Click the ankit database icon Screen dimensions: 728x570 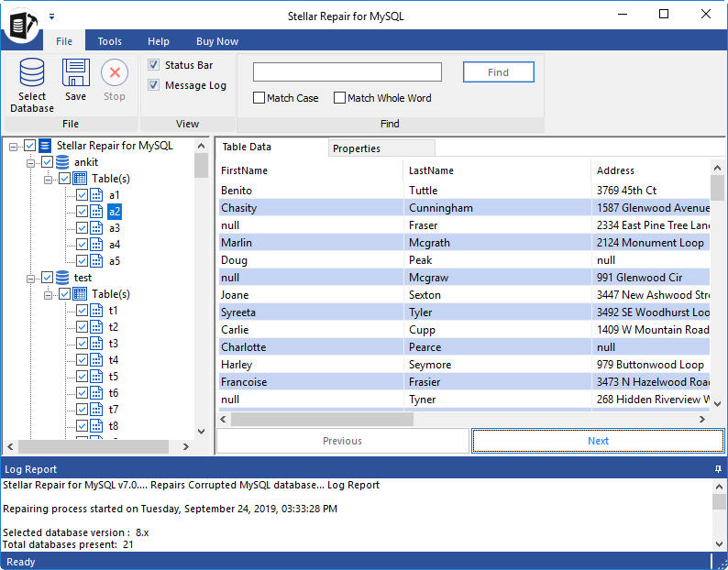pos(62,162)
